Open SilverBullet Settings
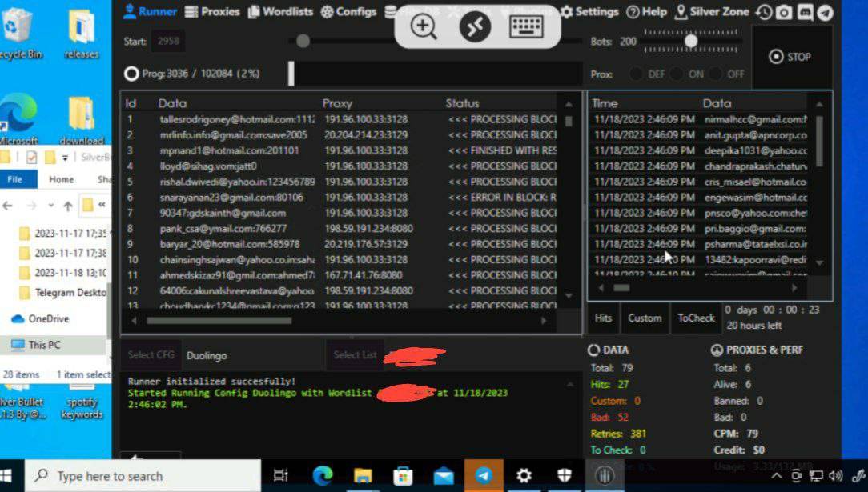868x492 pixels. click(x=589, y=12)
